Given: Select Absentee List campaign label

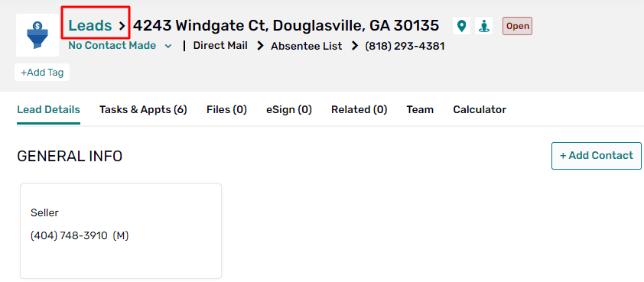Looking at the screenshot, I should click(x=307, y=46).
